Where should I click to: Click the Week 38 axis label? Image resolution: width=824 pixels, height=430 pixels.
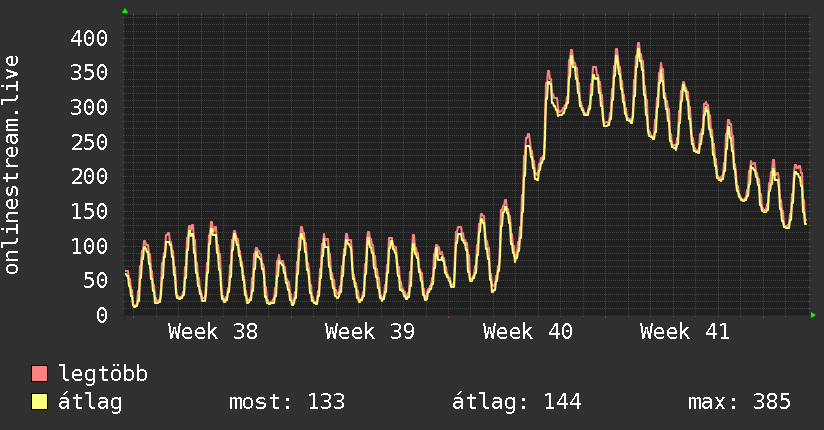[213, 332]
